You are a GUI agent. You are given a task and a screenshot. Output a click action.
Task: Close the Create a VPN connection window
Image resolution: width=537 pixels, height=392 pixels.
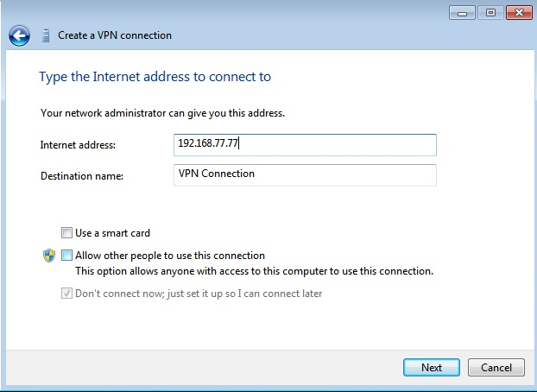(x=517, y=14)
